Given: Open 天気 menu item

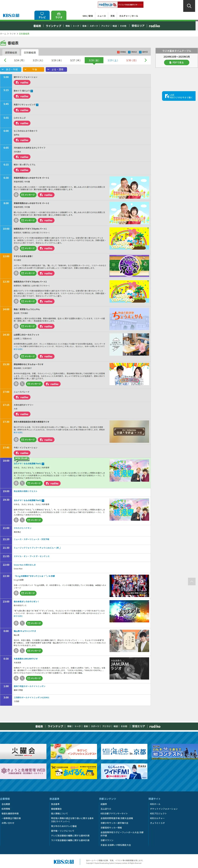Looking at the screenshot, I should coord(113,16).
